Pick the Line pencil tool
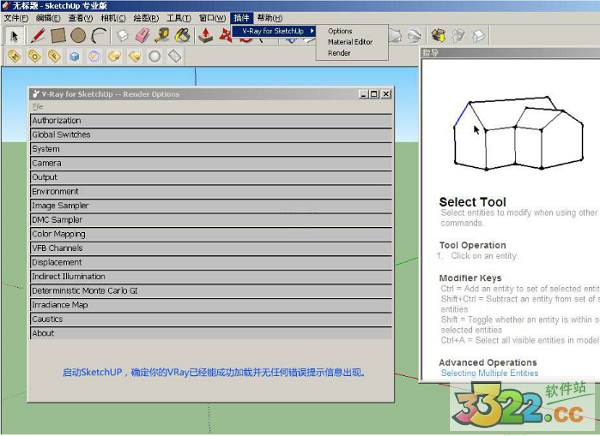This screenshot has width=600, height=436. [38, 36]
